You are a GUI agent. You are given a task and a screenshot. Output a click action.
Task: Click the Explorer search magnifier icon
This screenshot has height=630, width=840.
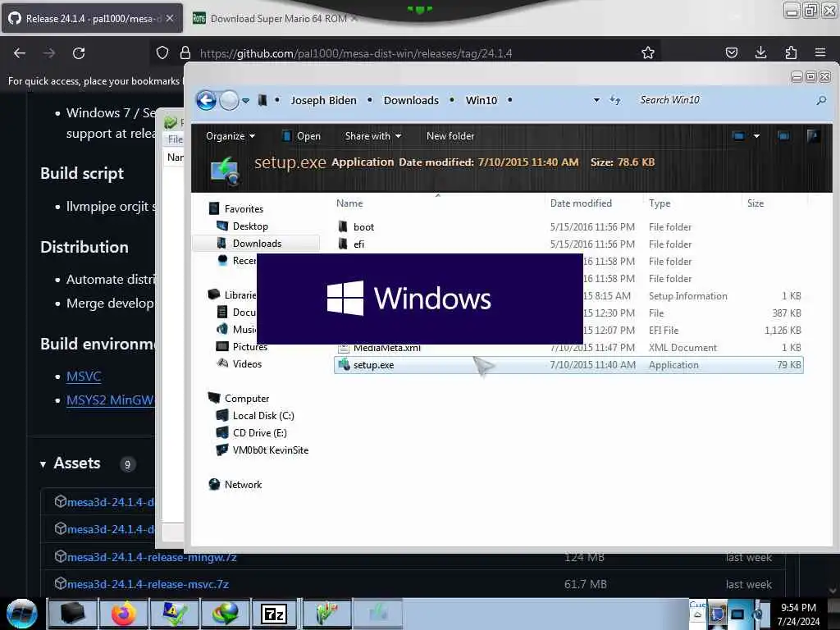820,100
